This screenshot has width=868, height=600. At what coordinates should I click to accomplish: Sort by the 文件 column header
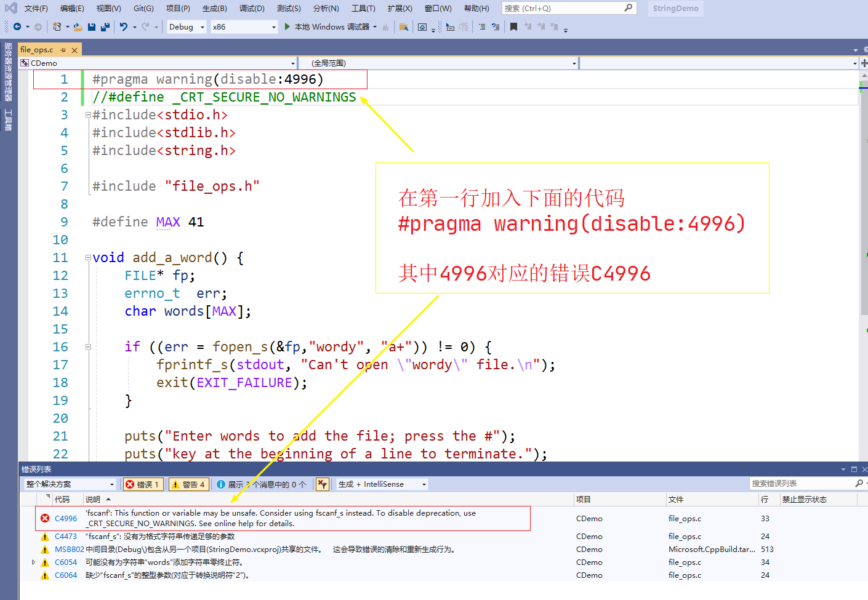coord(712,499)
